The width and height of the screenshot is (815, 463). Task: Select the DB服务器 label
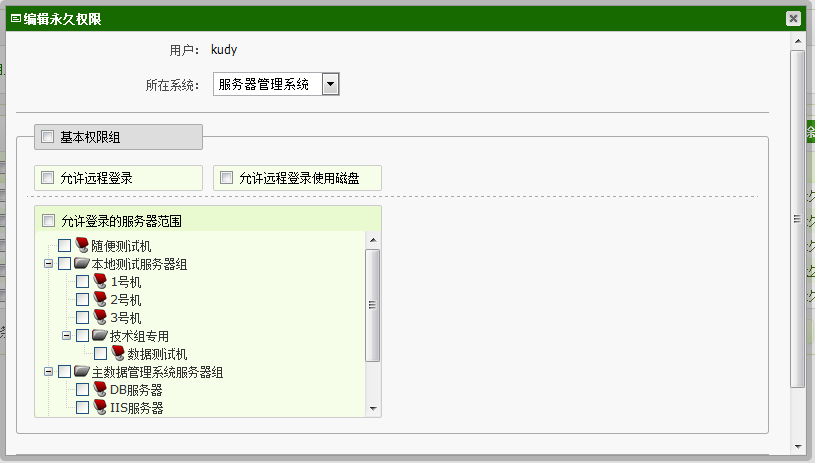click(x=136, y=390)
